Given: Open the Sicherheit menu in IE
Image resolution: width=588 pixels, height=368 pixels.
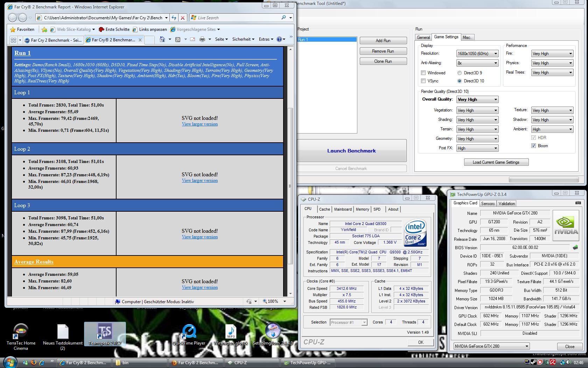Looking at the screenshot, I should click(x=243, y=39).
